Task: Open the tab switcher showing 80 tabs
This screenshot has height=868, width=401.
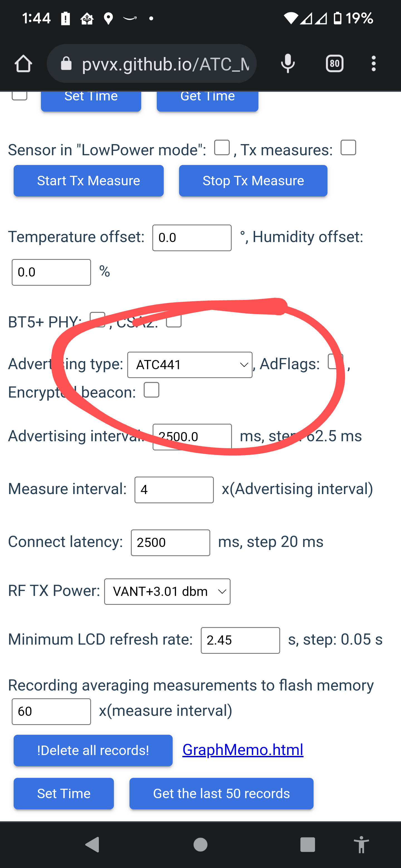Action: click(334, 63)
